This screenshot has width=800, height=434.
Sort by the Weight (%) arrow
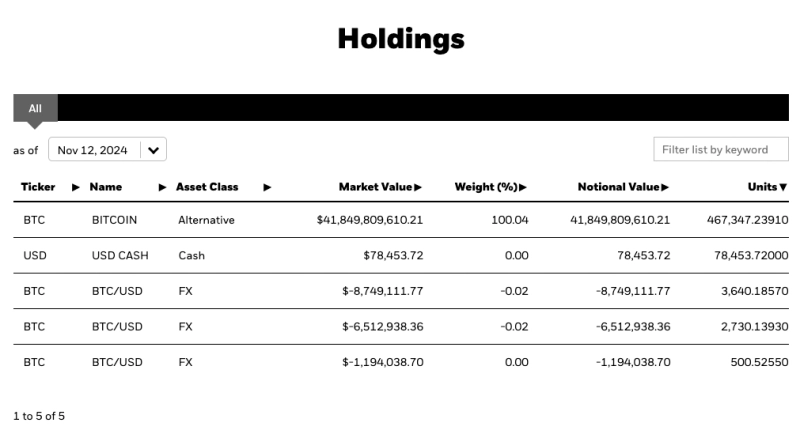click(x=523, y=187)
